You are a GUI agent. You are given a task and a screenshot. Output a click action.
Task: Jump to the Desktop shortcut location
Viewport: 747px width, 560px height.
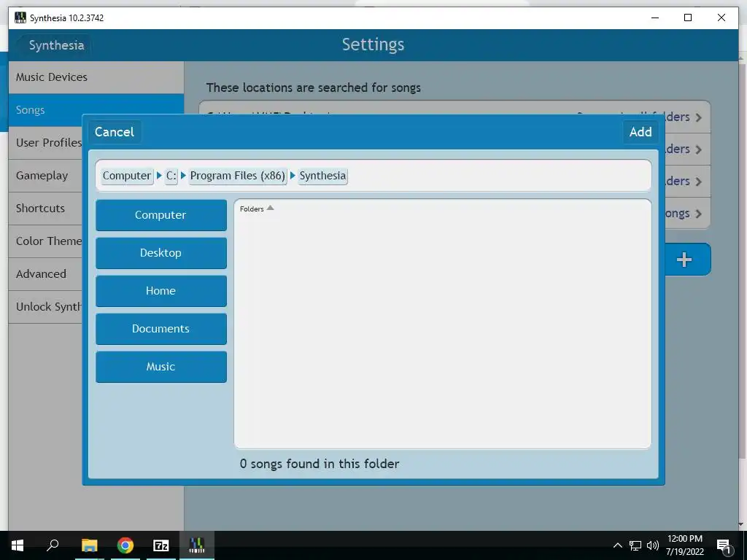tap(161, 253)
